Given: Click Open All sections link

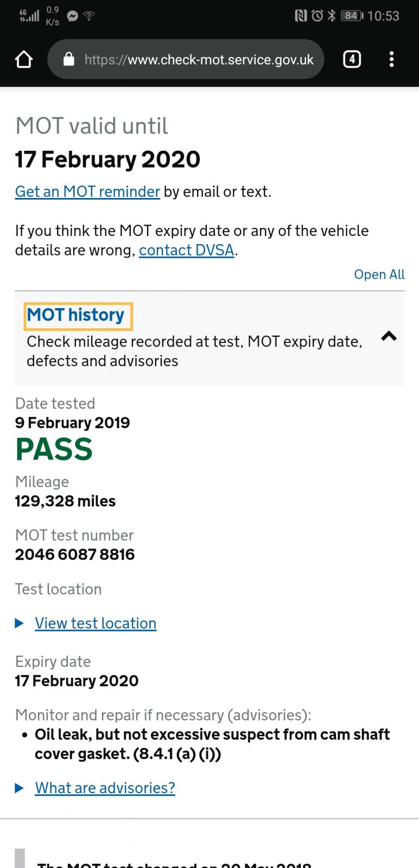Looking at the screenshot, I should (379, 275).
